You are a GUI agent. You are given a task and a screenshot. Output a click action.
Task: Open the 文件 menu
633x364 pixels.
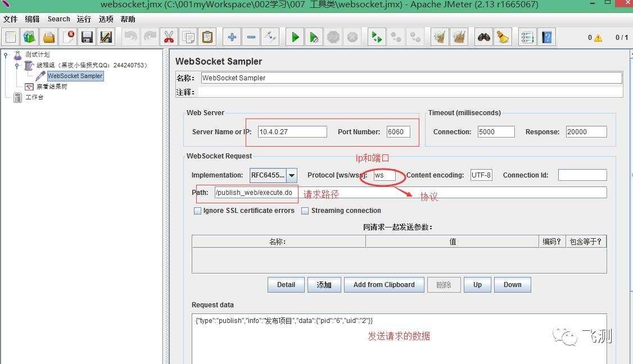click(x=11, y=19)
